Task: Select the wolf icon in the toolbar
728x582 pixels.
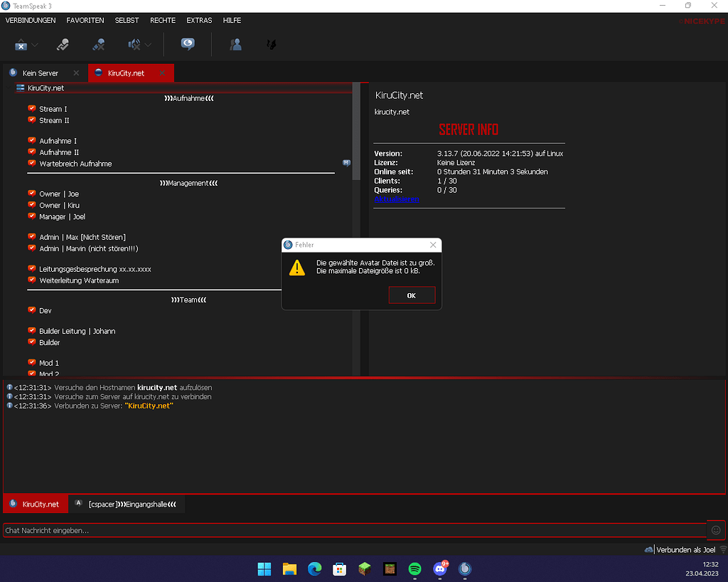Action: pos(271,44)
